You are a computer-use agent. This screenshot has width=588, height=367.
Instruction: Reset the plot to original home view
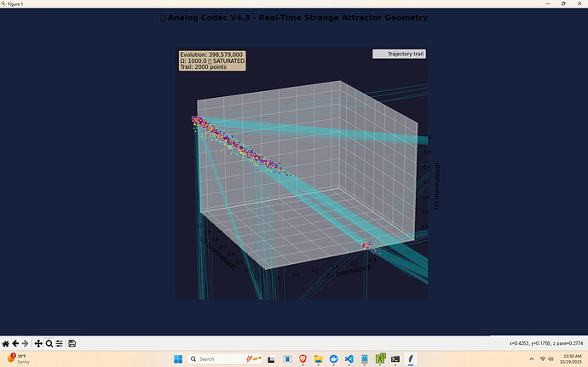pos(6,343)
